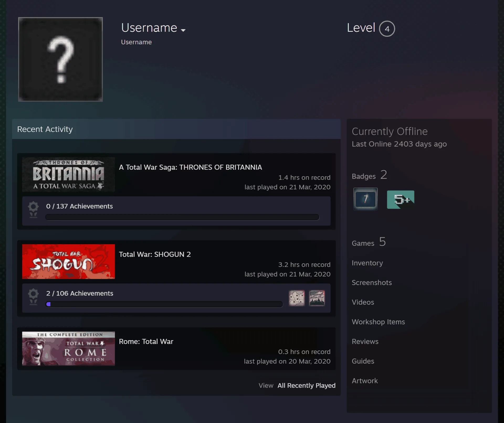Click the Thrones of Britannia achievements progress bar
This screenshot has height=423, width=504.
[182, 217]
